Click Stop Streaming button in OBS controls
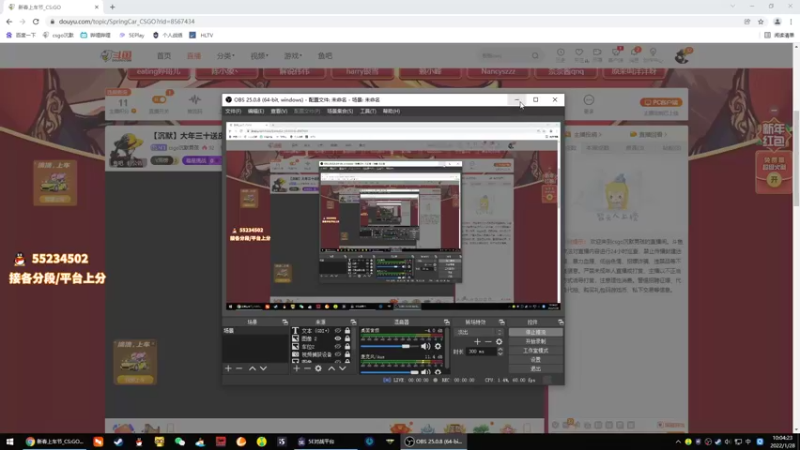Screen dimensions: 800x450 coord(536,332)
